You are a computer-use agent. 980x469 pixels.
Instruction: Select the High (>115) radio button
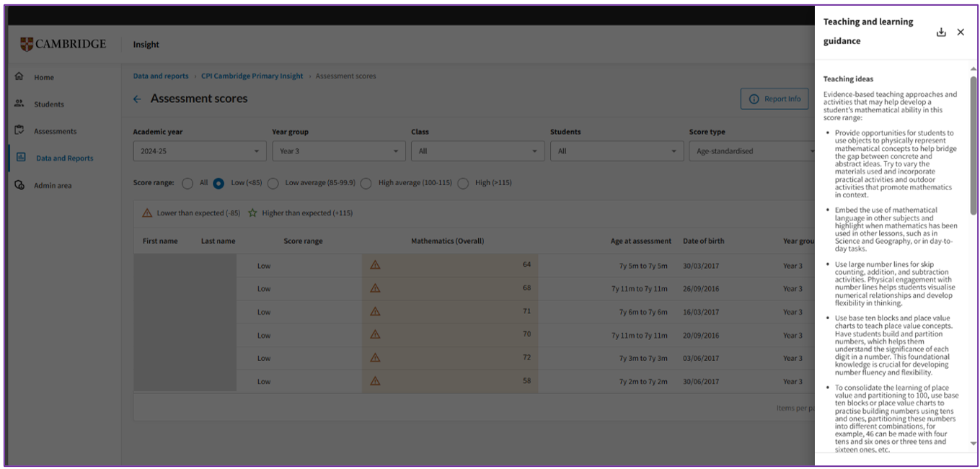[x=463, y=183]
